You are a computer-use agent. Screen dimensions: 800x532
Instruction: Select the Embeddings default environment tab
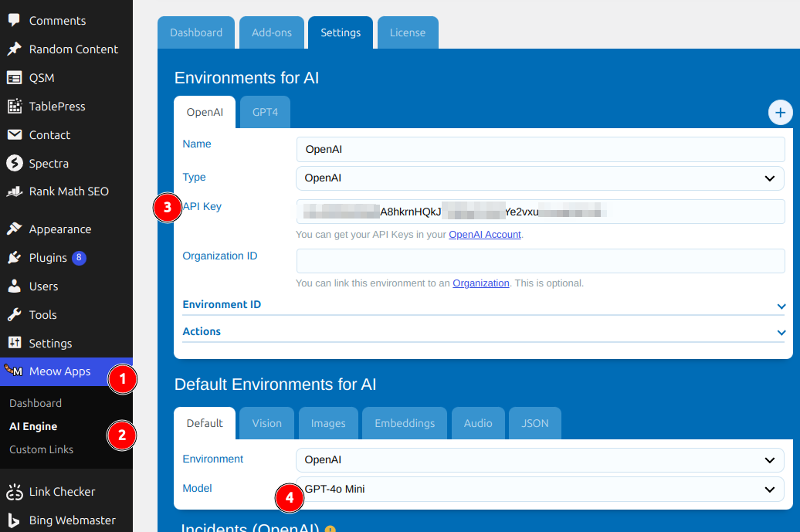click(x=404, y=423)
